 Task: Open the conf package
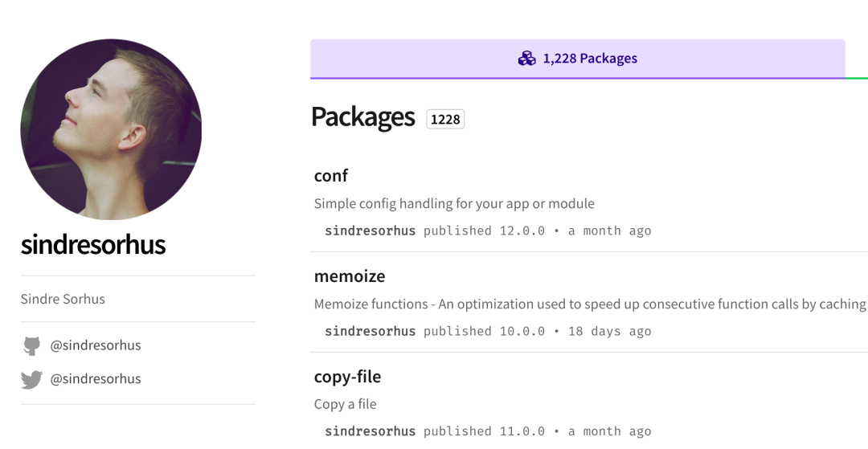pyautogui.click(x=331, y=175)
